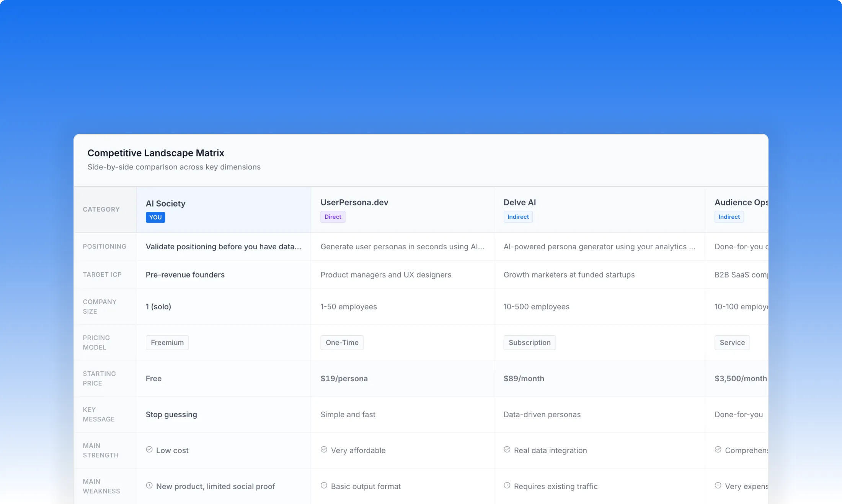Screen dimensions: 842x504
Task: Click the checkmark icon in Audience Ops strength row
Action: tap(718, 450)
